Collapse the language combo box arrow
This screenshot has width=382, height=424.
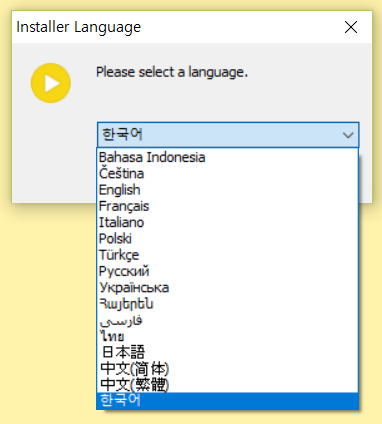[x=348, y=135]
